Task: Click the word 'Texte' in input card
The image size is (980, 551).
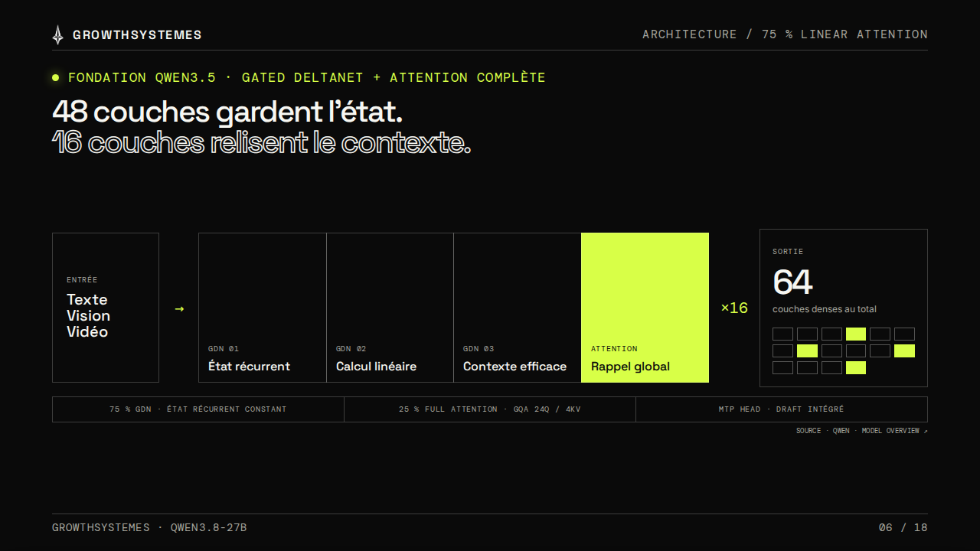Action: tap(87, 299)
